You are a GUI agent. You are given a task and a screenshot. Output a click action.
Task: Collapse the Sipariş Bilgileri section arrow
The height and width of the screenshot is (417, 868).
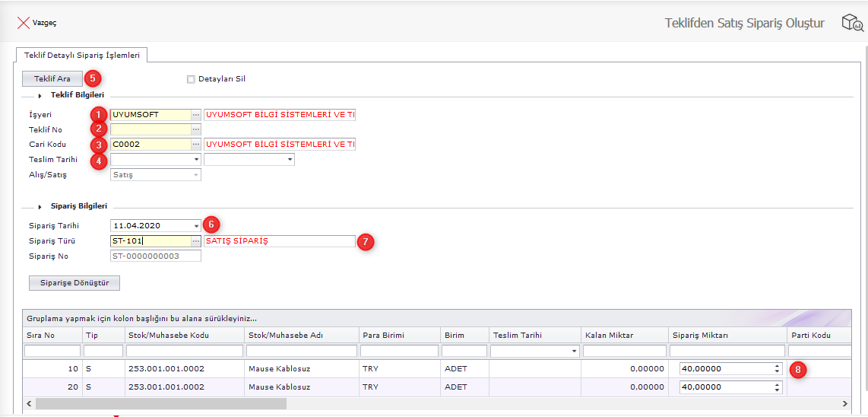tap(40, 206)
